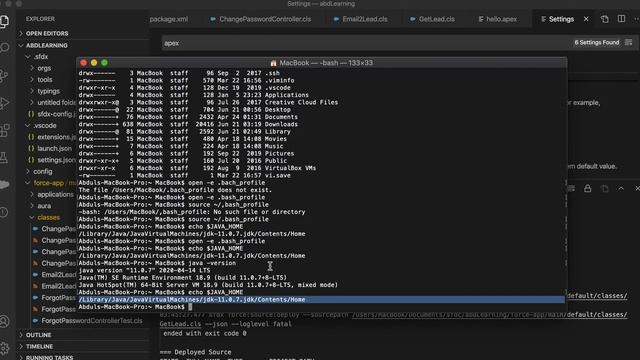Open the Manage gear in the activity bar
The width and height of the screenshot is (640, 360).
tap(4, 348)
